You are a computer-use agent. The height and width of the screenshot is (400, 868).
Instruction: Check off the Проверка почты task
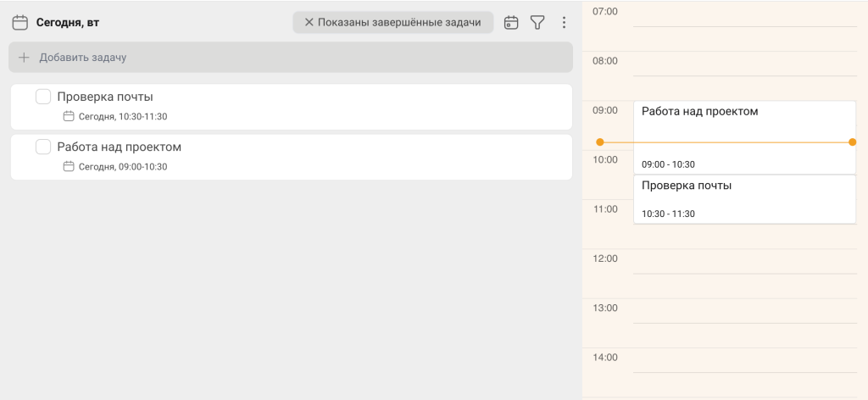[x=43, y=97]
